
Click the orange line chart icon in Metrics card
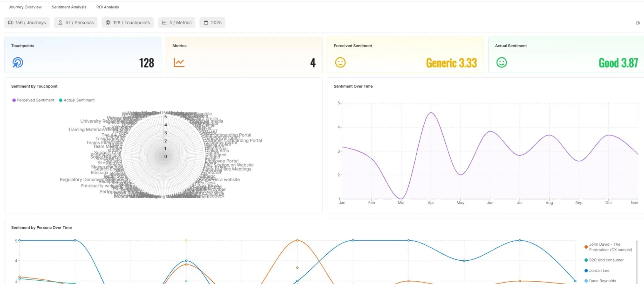(x=179, y=62)
